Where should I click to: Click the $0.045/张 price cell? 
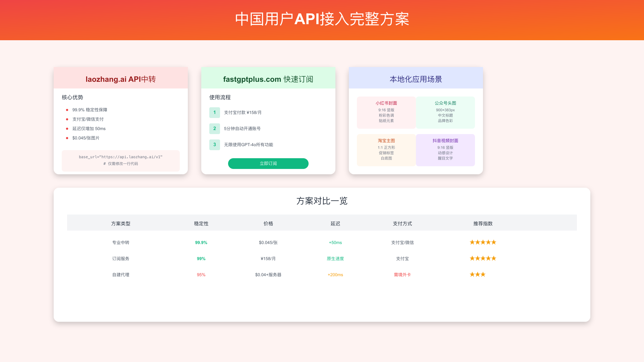pos(268,243)
